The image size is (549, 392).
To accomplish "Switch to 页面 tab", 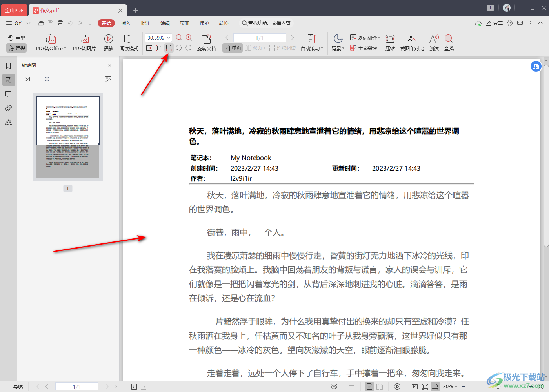I will click(x=185, y=23).
